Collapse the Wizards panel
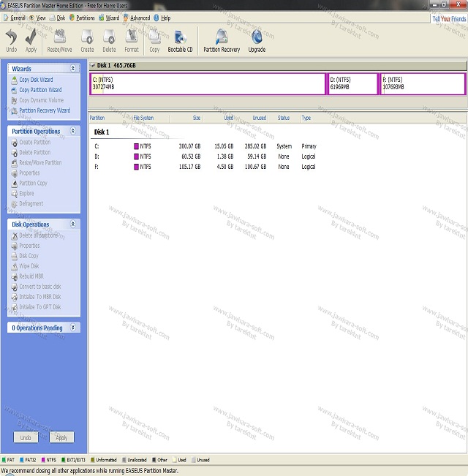 pos(73,68)
